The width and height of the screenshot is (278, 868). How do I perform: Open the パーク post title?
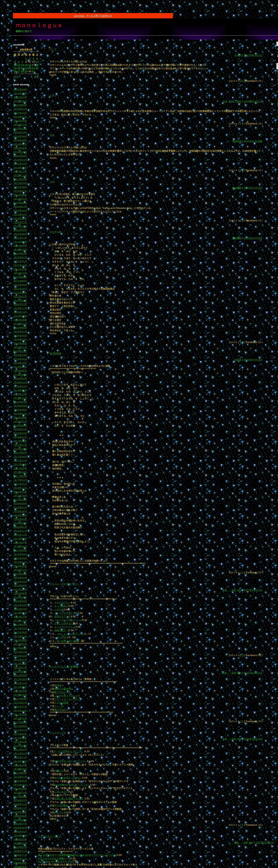[53, 49]
